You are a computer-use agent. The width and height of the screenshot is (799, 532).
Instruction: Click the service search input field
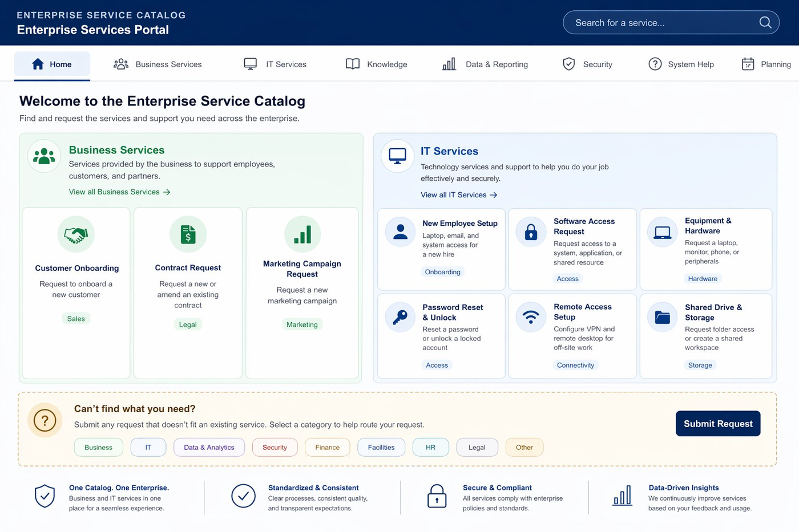point(656,22)
